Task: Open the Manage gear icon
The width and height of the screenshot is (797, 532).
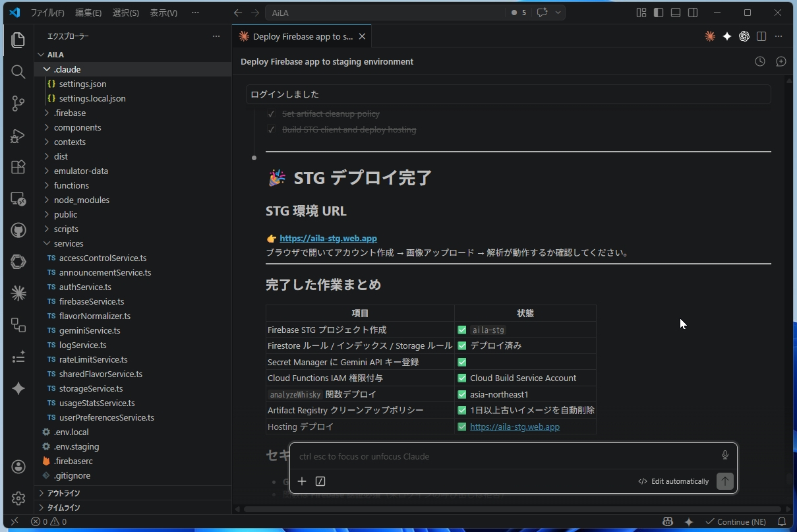Action: click(18, 498)
